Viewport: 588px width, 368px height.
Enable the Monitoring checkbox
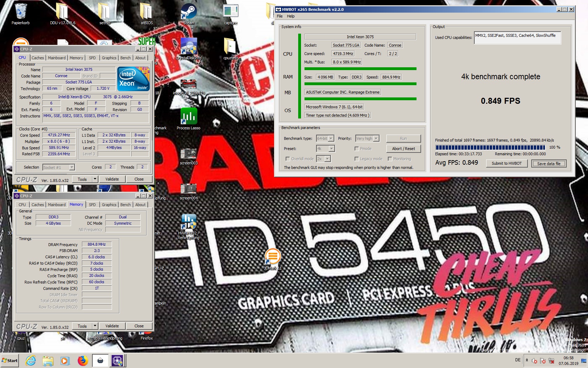tap(390, 159)
